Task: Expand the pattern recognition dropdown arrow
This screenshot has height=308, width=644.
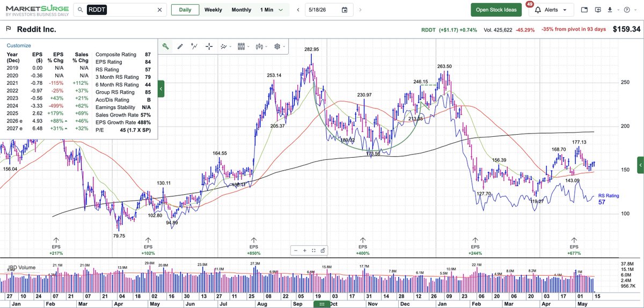Action: pyautogui.click(x=230, y=47)
